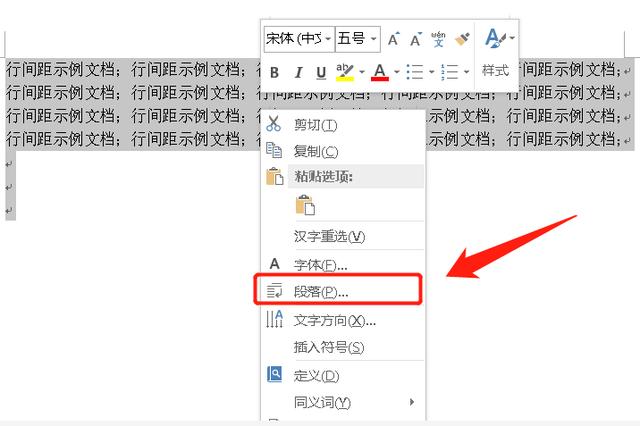
Task: Choose 复制(C) from context menu
Action: pos(343,151)
